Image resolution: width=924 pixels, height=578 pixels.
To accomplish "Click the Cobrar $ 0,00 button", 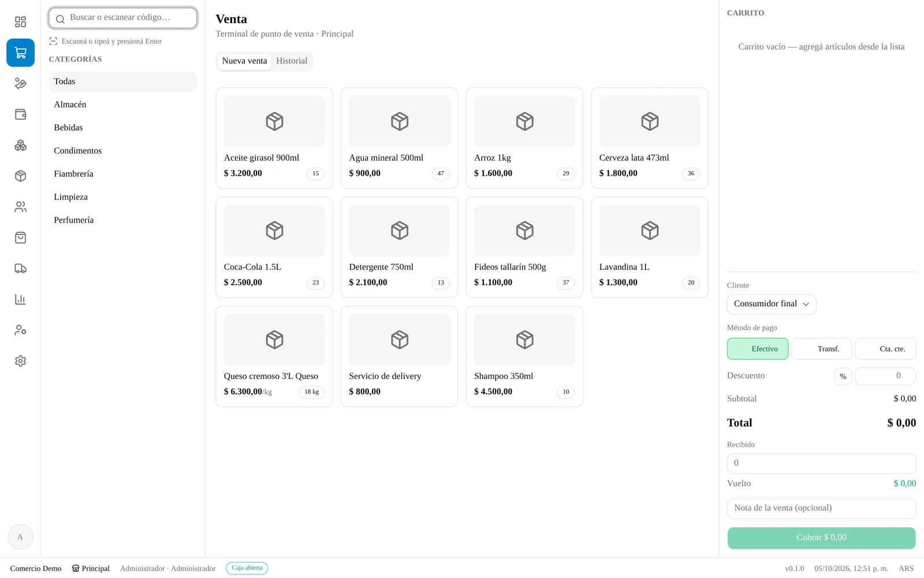I will 821,538.
